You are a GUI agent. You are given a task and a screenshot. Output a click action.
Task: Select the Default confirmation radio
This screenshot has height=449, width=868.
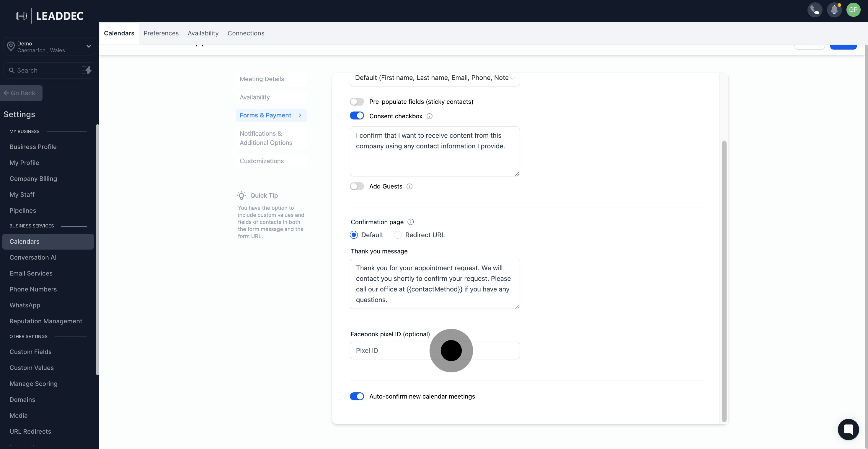354,235
